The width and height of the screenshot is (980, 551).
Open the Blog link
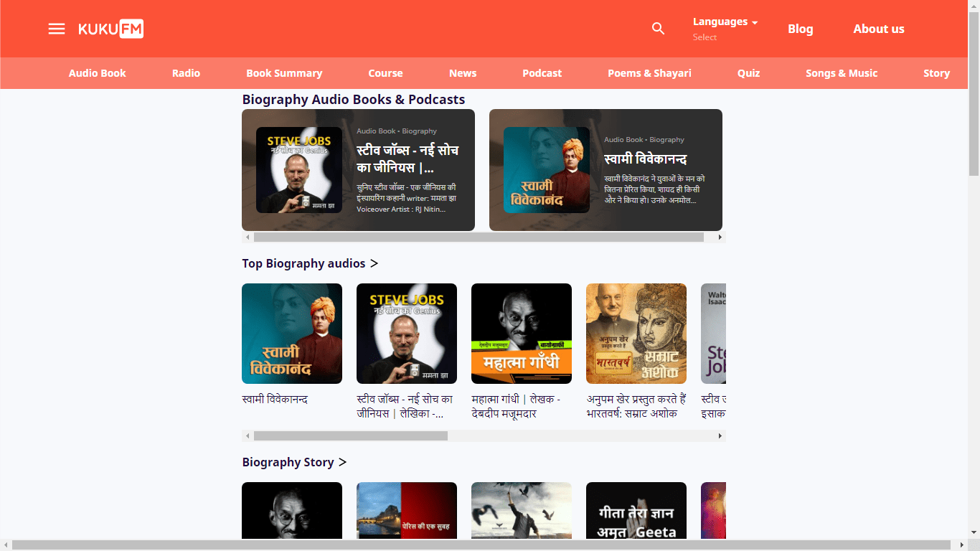[x=801, y=29]
